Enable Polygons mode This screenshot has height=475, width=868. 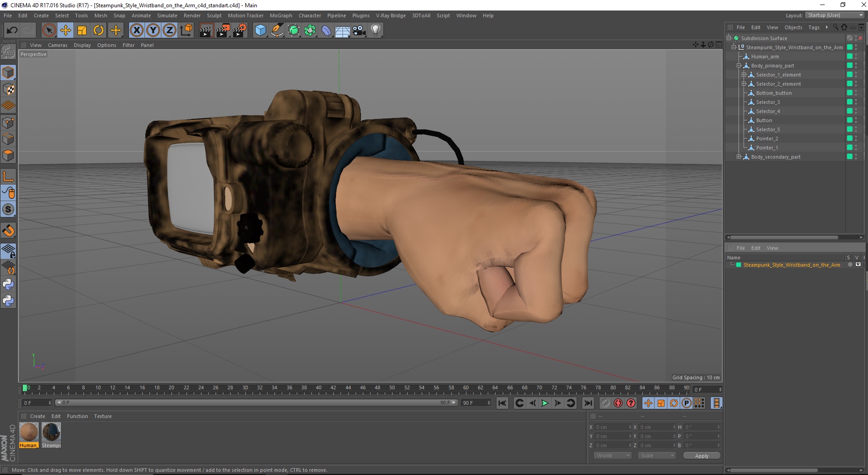point(8,155)
